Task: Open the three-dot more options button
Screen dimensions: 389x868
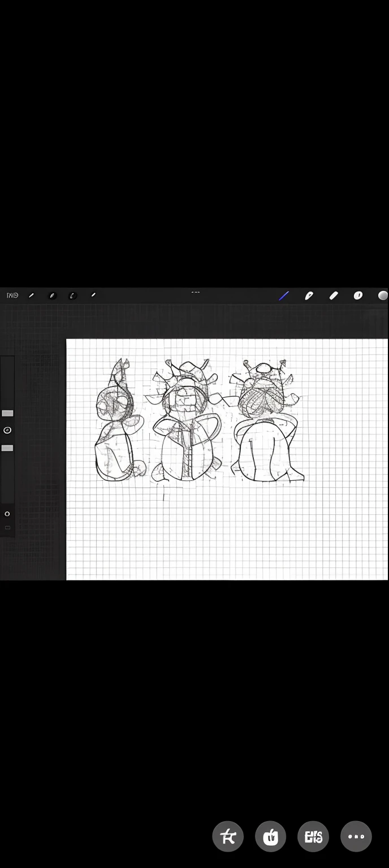Action: coord(356,836)
